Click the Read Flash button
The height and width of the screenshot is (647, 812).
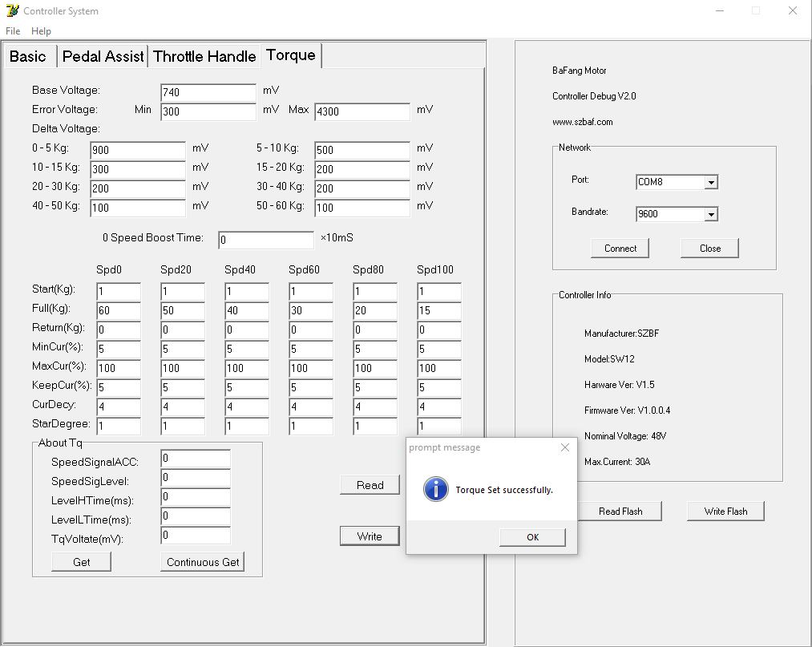(620, 512)
